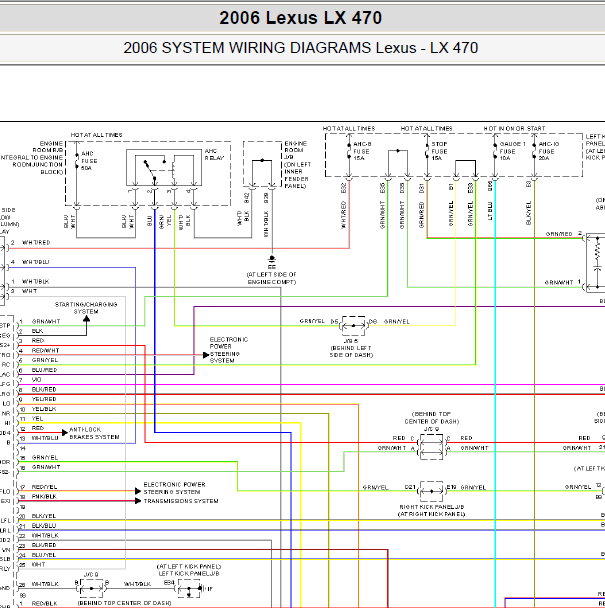The width and height of the screenshot is (605, 608).
Task: Click the GAUGE 1 FUSE 10A label
Action: 512,151
